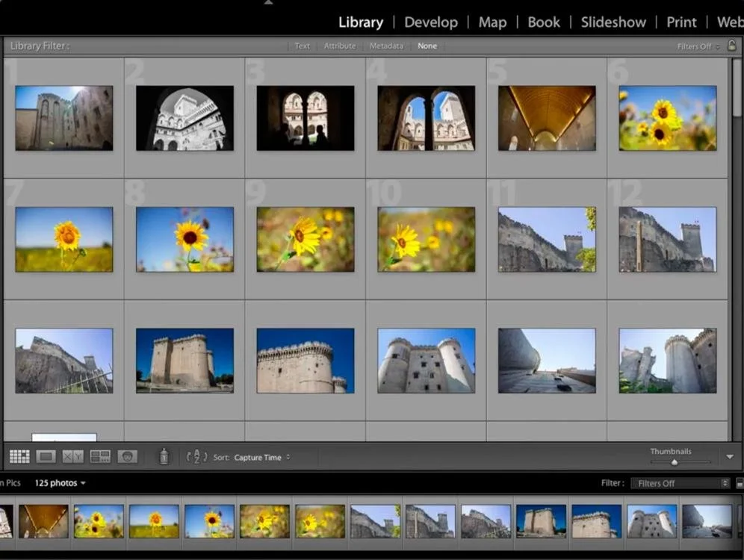The width and height of the screenshot is (744, 560).
Task: Select grid photo 1 of stone palace
Action: click(x=64, y=118)
